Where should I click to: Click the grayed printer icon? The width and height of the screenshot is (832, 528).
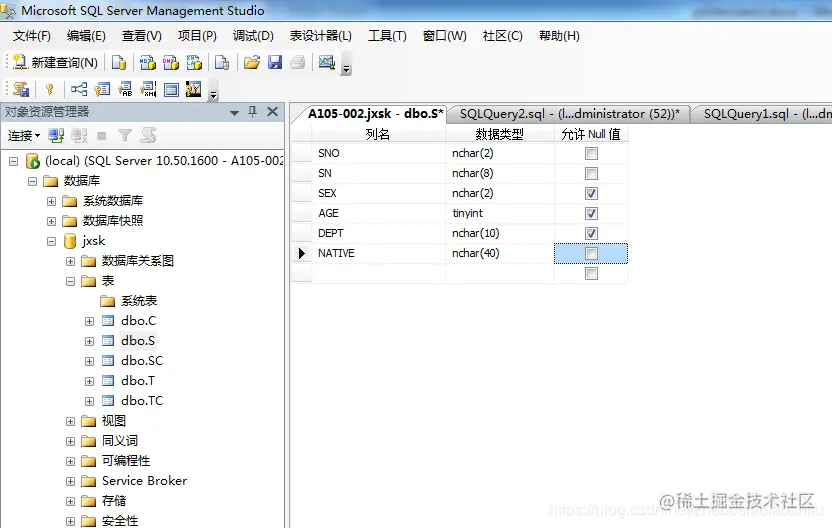(298, 63)
